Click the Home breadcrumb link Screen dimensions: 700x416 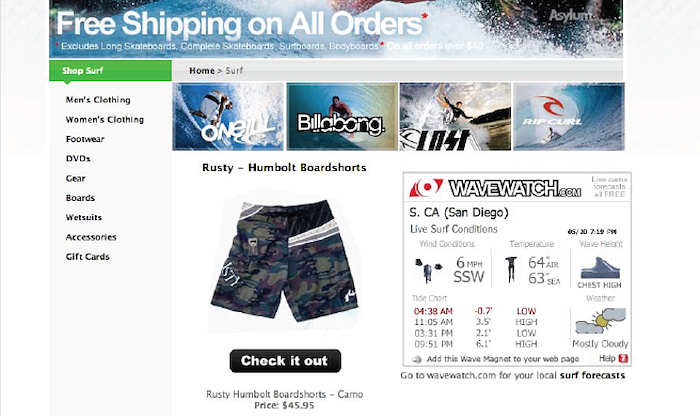[202, 71]
